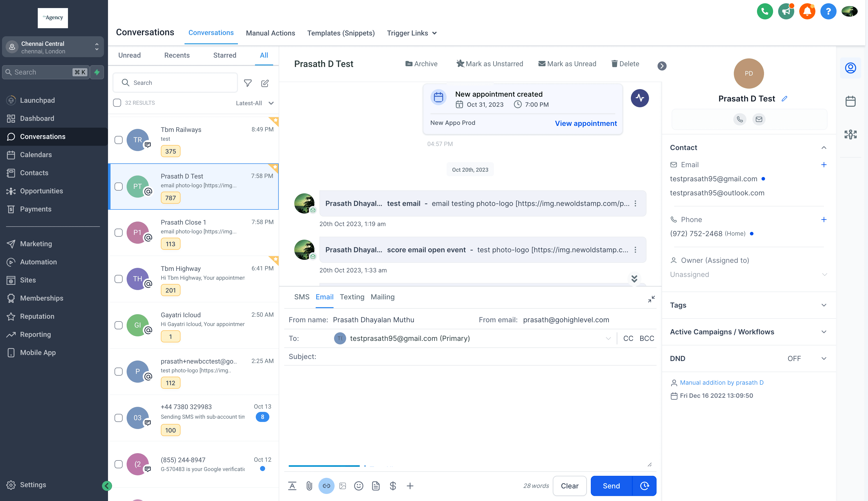
Task: Check the Tbm Highway conversation checkbox
Action: (x=118, y=279)
